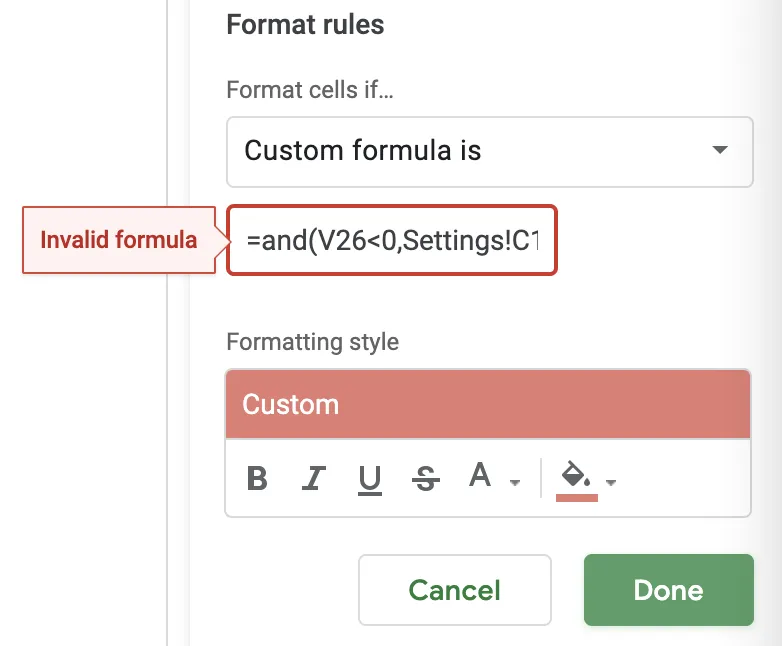Screen dimensions: 782x646
Task: Click the red fill color indicator bar
Action: point(577,497)
